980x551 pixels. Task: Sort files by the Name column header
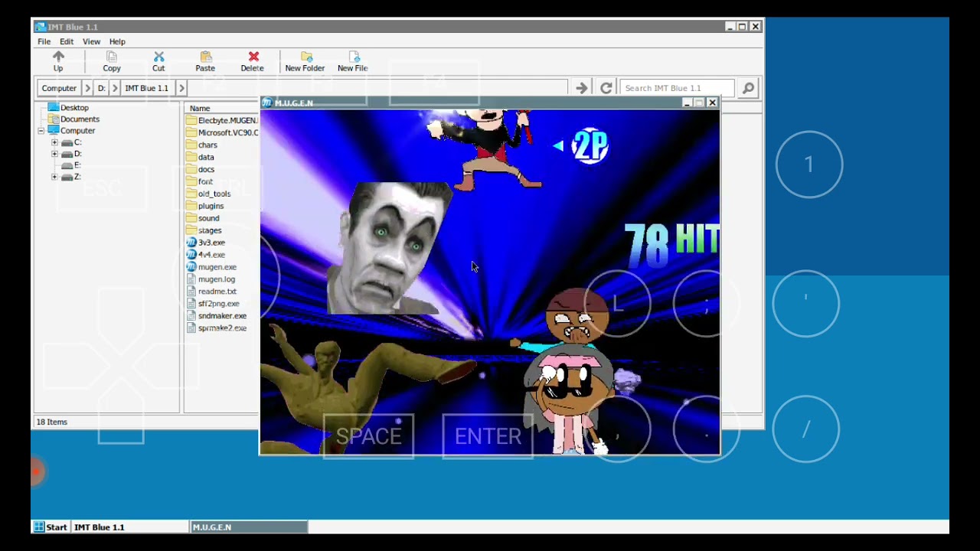[x=200, y=109]
